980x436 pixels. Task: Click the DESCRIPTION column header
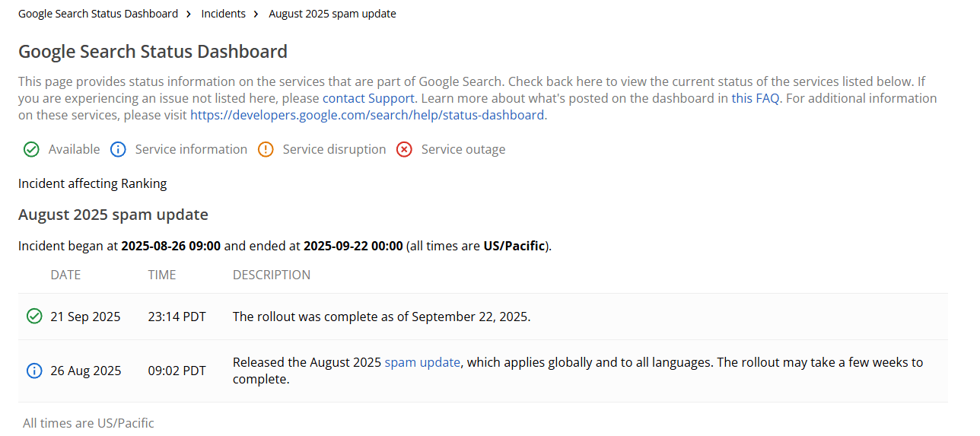coord(272,275)
